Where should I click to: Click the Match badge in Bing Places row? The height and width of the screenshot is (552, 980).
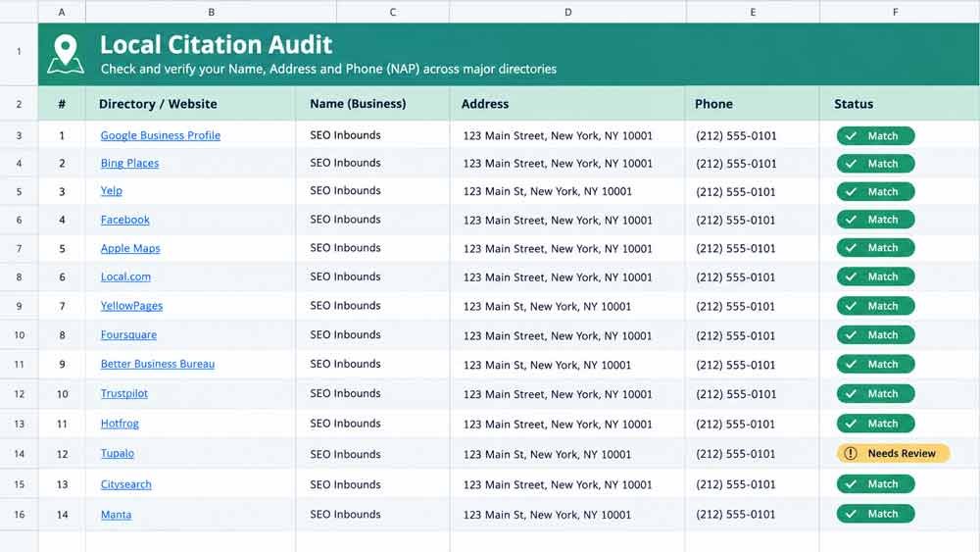(875, 164)
